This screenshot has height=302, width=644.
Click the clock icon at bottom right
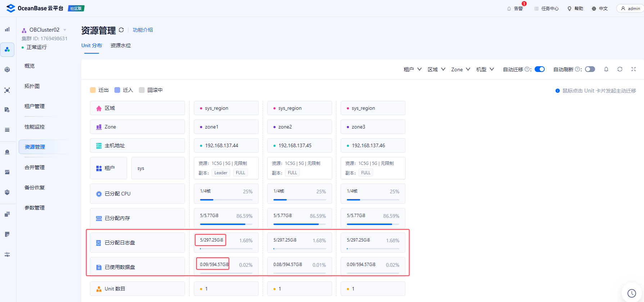631,293
